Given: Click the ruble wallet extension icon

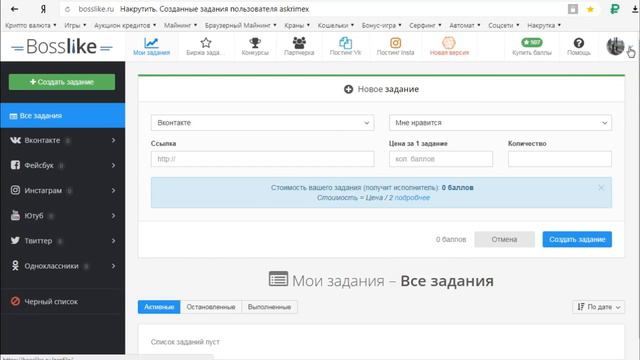Looking at the screenshot, I should click(x=615, y=9).
